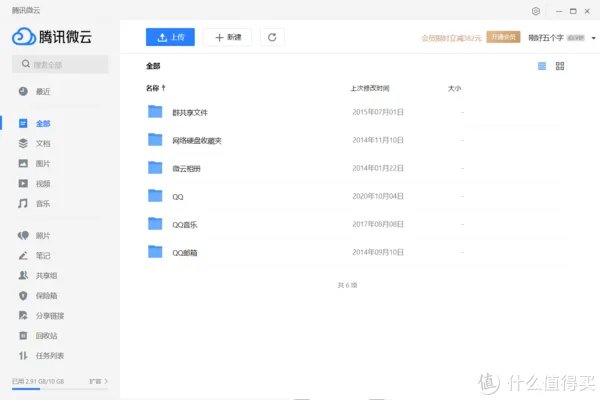Click the 网络硬盘收藏夹 folder icon
The image size is (600, 400).
tap(155, 139)
